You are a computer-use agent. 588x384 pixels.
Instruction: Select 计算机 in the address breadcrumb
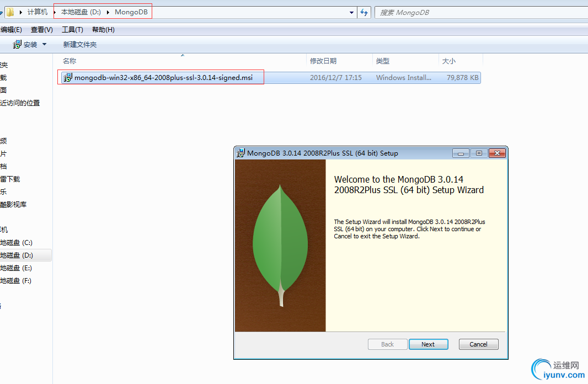[38, 12]
